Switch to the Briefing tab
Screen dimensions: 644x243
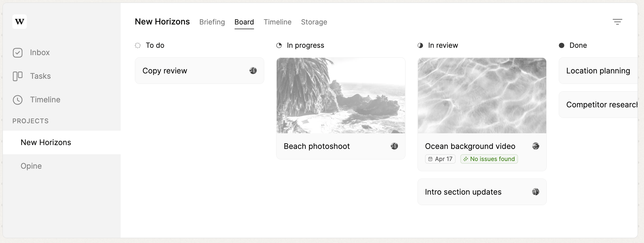(212, 22)
